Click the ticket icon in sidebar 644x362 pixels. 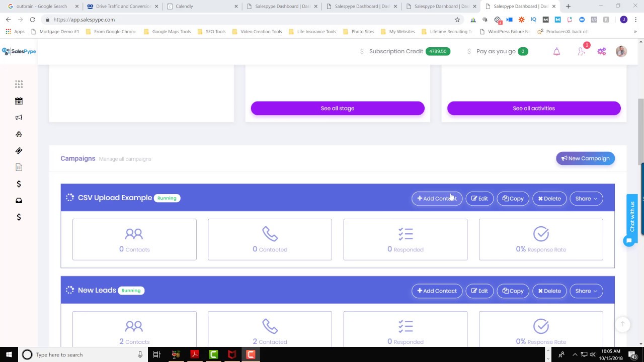point(19,151)
